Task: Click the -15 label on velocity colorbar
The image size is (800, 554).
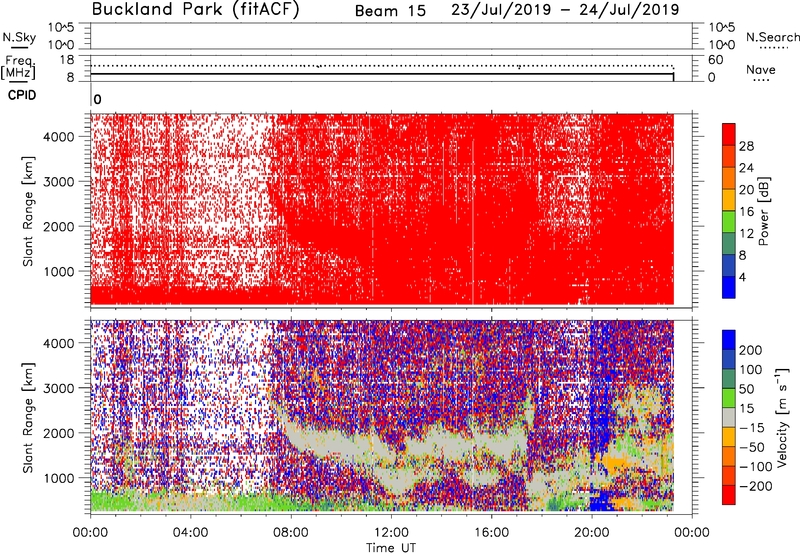Action: point(752,428)
